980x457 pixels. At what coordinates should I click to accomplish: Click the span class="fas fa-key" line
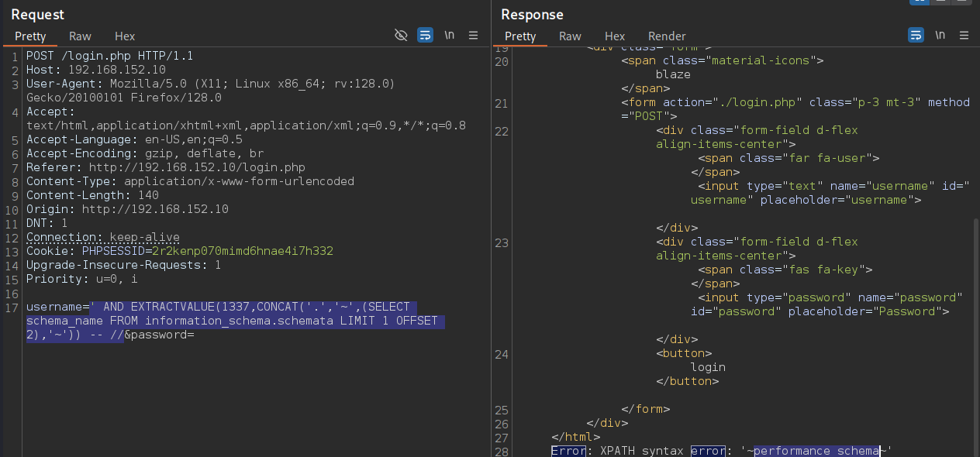(x=785, y=270)
